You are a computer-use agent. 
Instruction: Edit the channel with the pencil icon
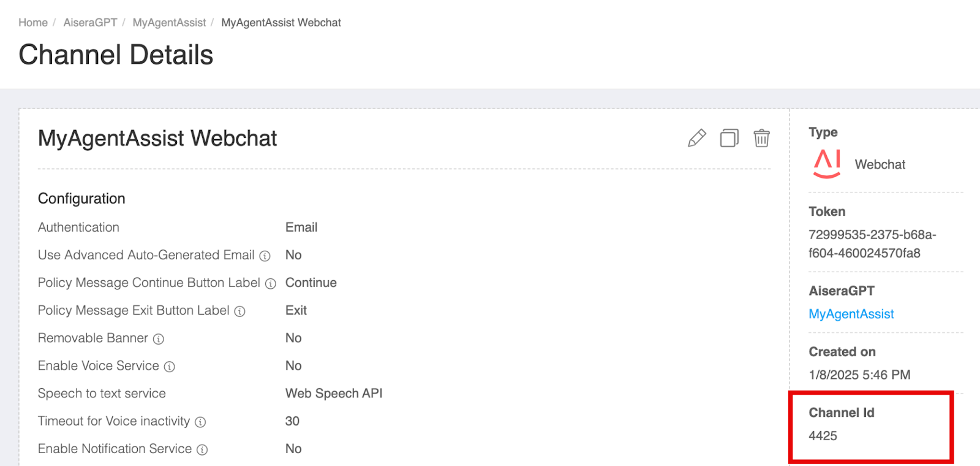pos(697,138)
